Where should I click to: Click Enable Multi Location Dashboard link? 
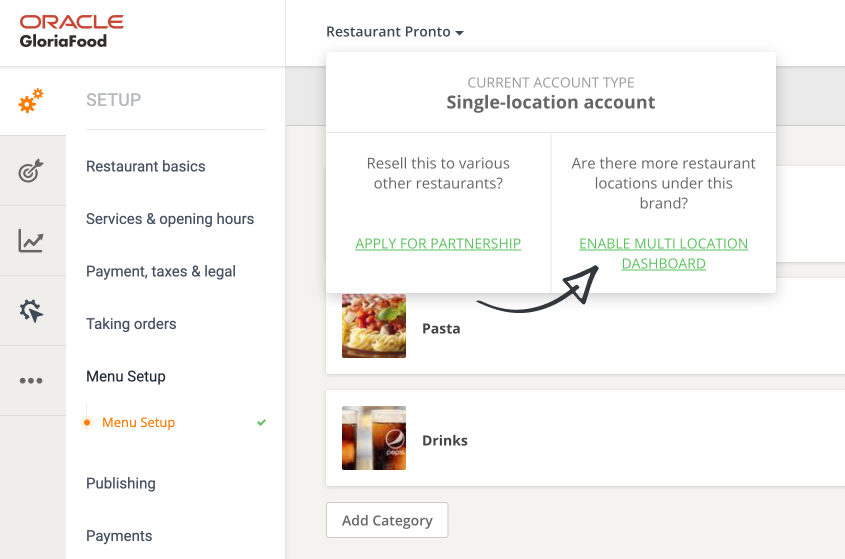coord(663,253)
